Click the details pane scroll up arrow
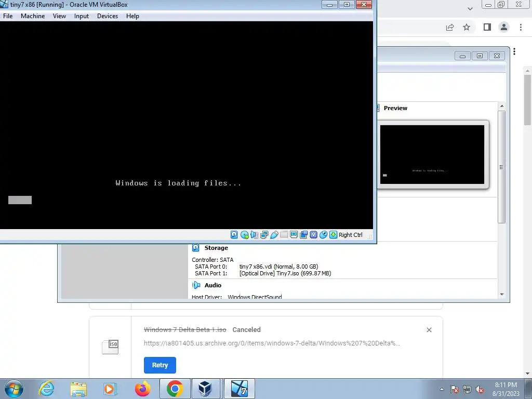The width and height of the screenshot is (532, 399). (502, 106)
